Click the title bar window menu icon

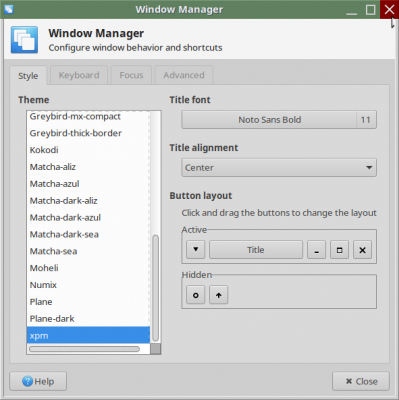9,9
